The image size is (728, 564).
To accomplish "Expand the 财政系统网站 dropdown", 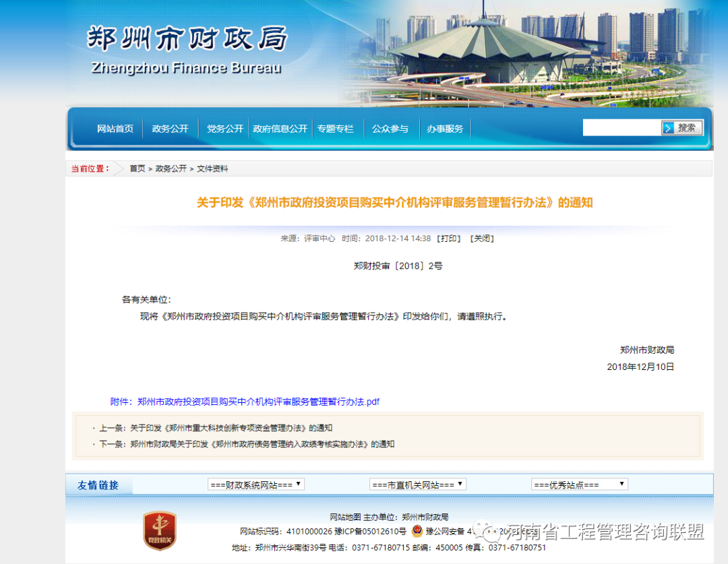I will pos(256,484).
